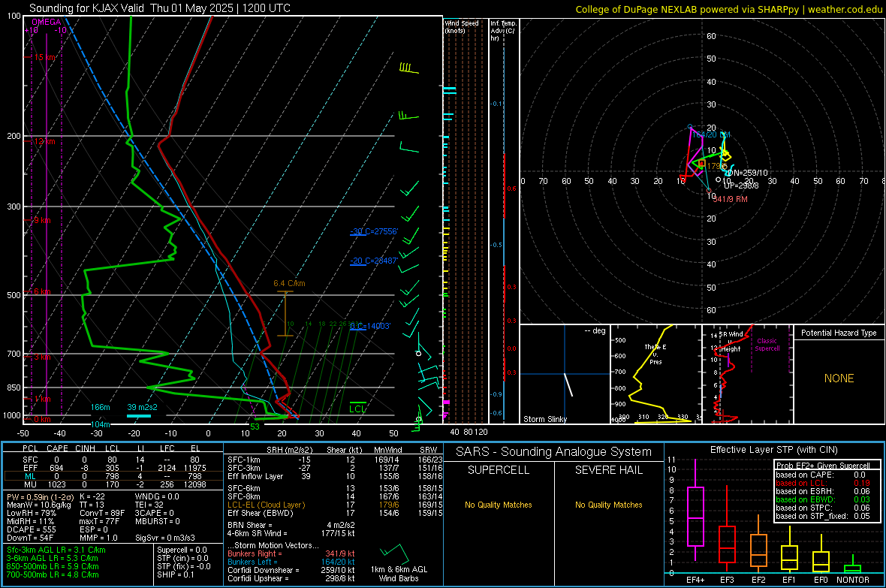Select the 'EFF' parcel row label
The image size is (886, 588).
(x=30, y=468)
